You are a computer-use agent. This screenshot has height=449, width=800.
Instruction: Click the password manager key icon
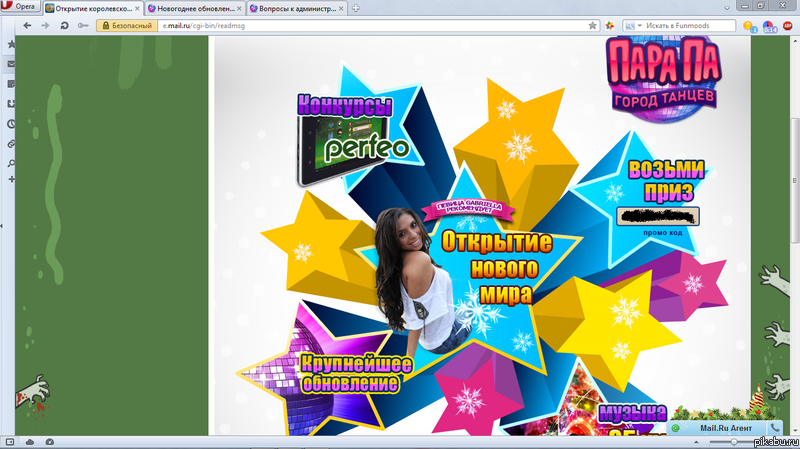(83, 26)
